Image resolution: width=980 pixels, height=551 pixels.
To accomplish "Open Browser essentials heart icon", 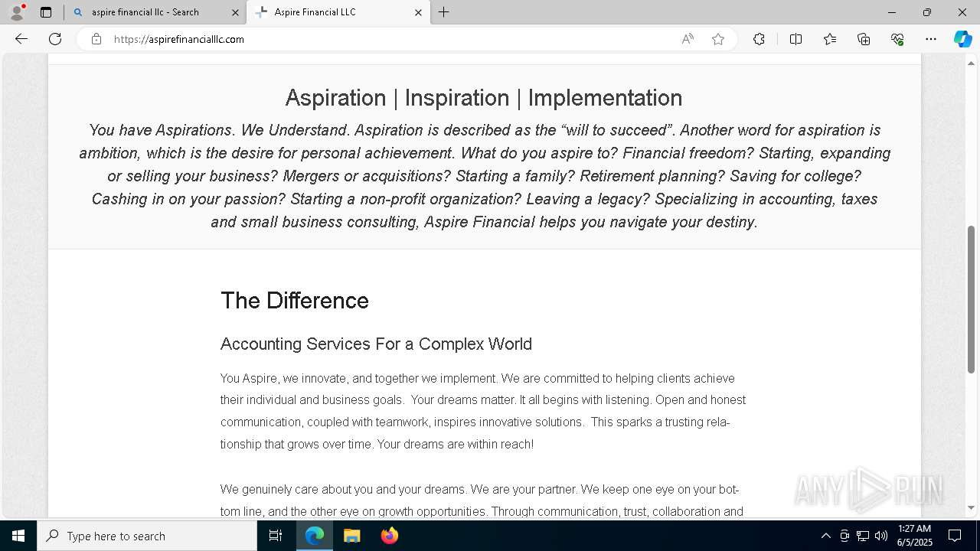I will (897, 39).
